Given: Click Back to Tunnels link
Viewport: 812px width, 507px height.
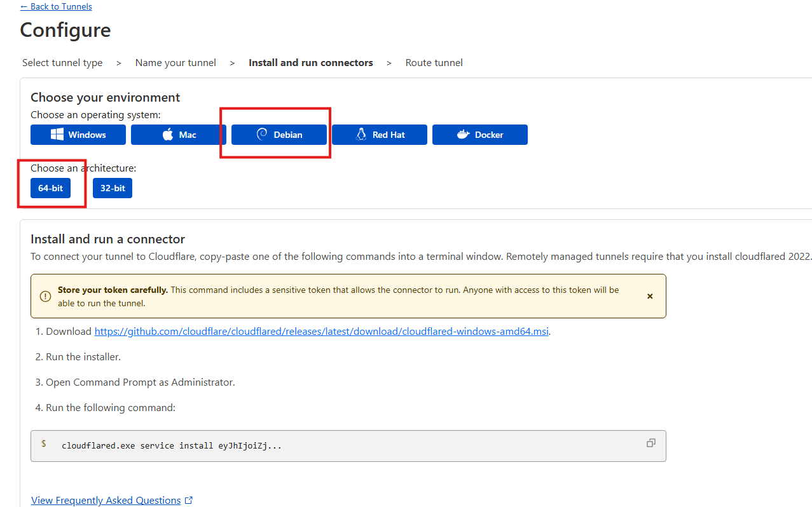Looking at the screenshot, I should [56, 6].
